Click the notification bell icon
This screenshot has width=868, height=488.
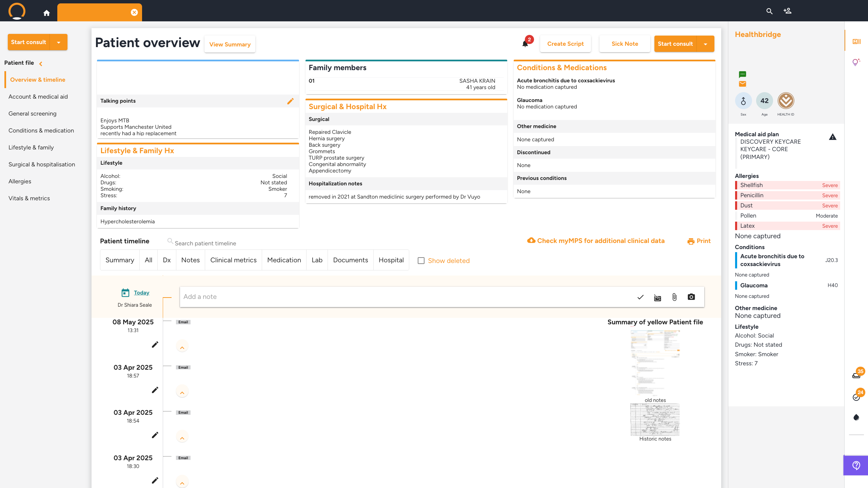coord(525,44)
